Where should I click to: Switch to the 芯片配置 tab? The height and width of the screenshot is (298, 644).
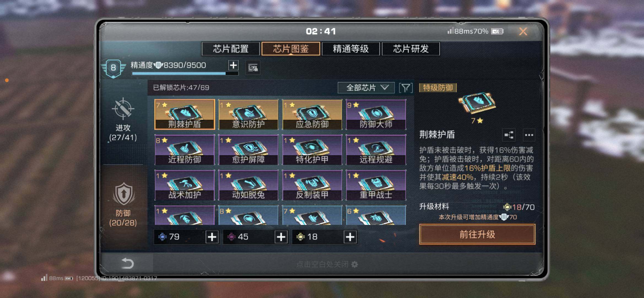point(231,49)
